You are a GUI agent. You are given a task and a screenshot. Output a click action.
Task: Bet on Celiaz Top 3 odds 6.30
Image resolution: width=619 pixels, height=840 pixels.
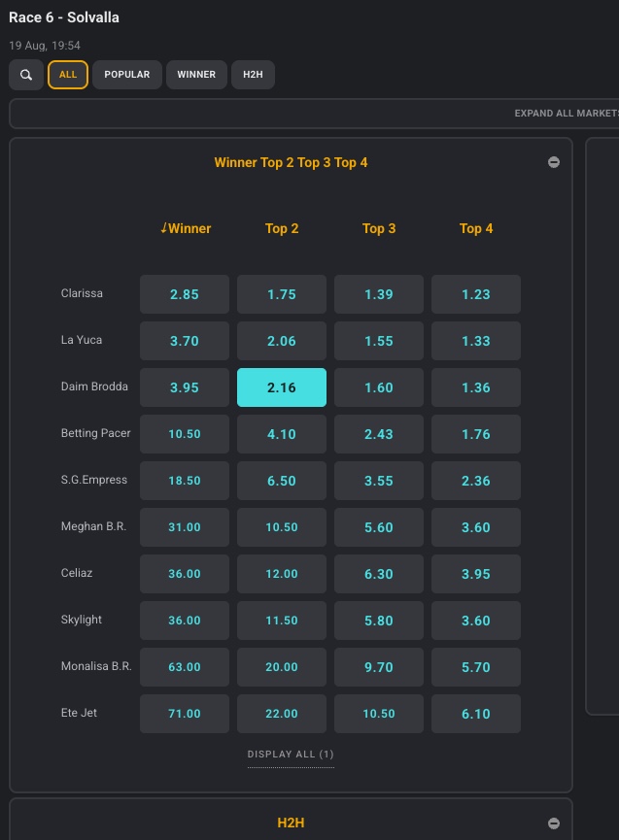(379, 574)
